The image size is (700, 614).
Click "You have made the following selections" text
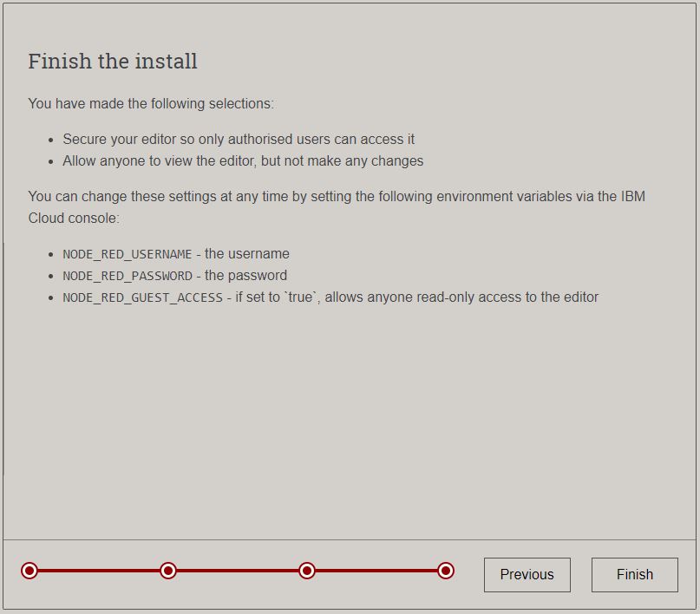click(x=151, y=103)
